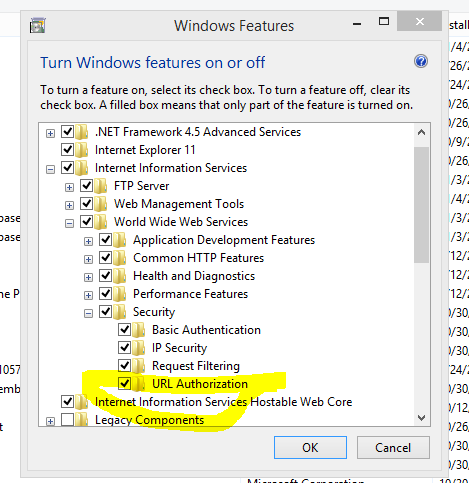Expand the Health and Diagnostics node
The height and width of the screenshot is (483, 469).
(88, 278)
